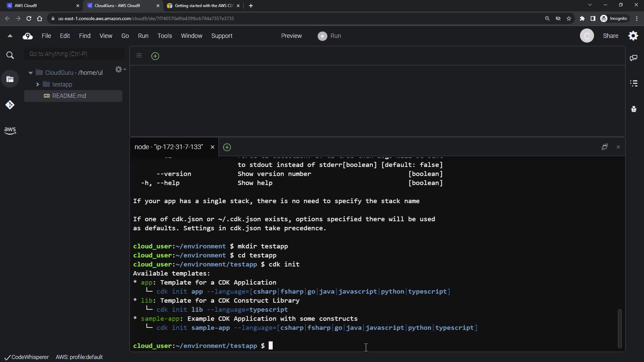The image size is (644, 362).
Task: Open a new tab in the terminal pane
Action: pos(227,147)
